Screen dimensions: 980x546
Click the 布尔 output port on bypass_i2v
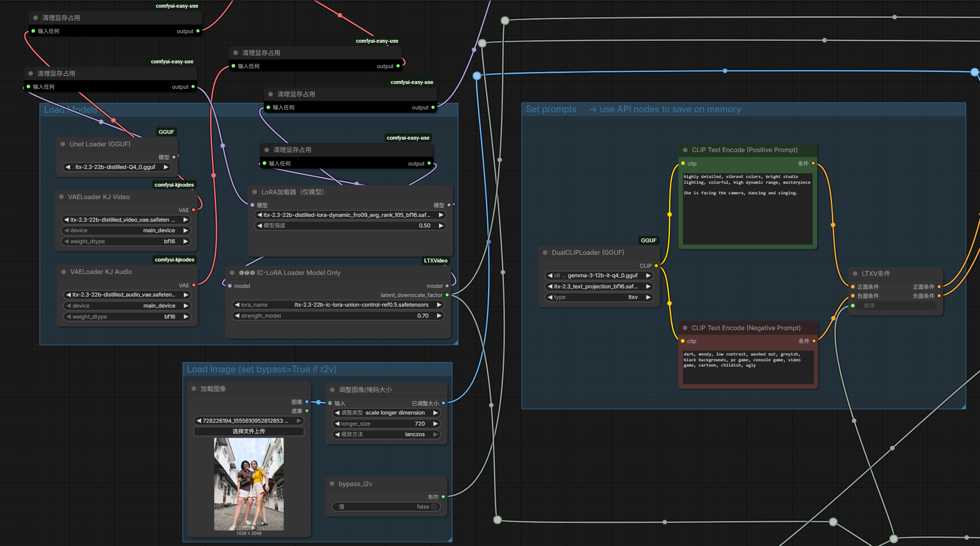click(443, 497)
